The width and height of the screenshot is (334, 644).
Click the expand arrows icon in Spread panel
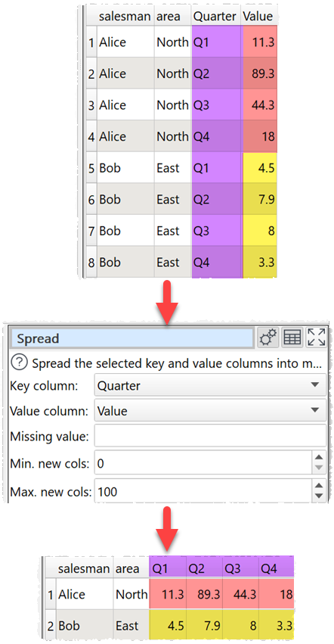coord(317,338)
